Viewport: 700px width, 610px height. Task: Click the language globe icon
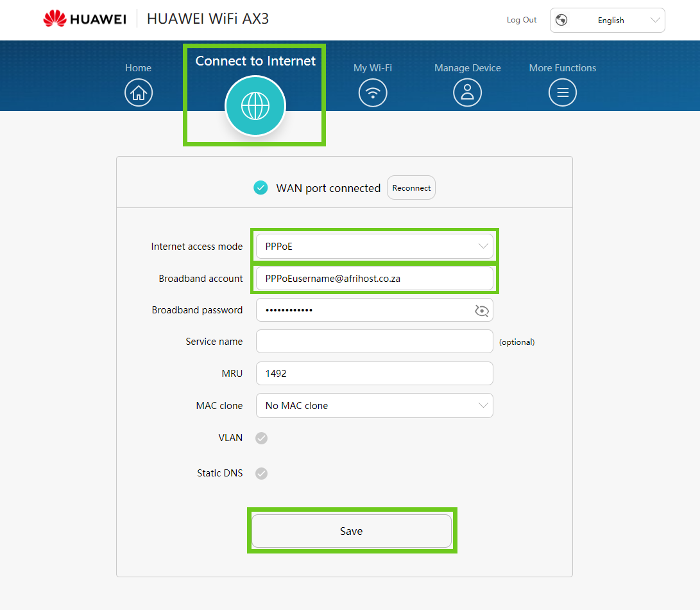(561, 20)
